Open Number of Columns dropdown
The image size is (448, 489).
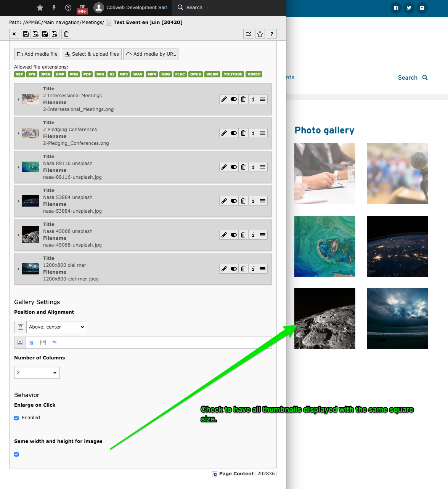point(37,373)
